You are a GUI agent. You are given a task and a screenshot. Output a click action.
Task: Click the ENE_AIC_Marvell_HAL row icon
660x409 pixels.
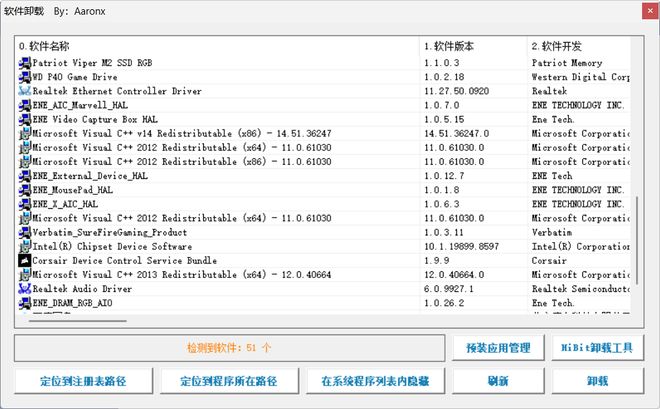pos(25,105)
